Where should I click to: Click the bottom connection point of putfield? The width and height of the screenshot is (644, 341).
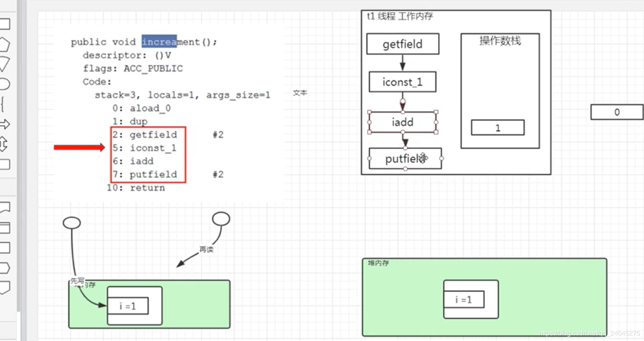(x=405, y=169)
